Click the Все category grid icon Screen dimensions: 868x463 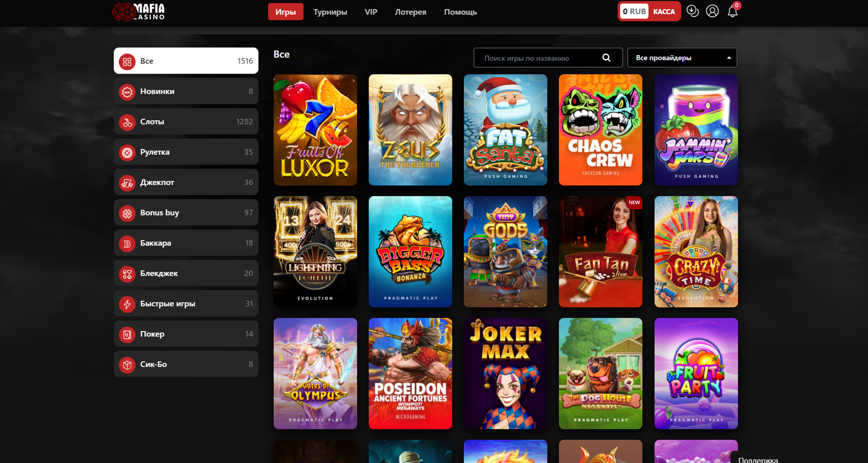tap(127, 61)
